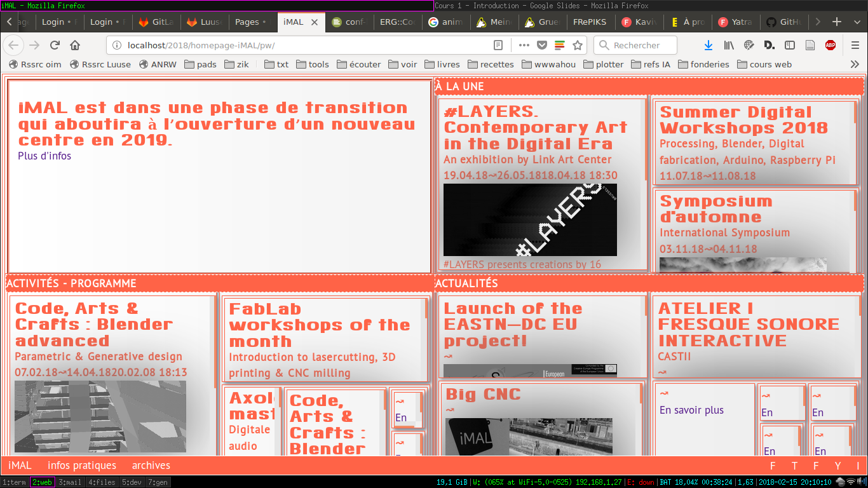Save page to Pocket
Viewport: 868px width, 488px height.
pyautogui.click(x=541, y=45)
